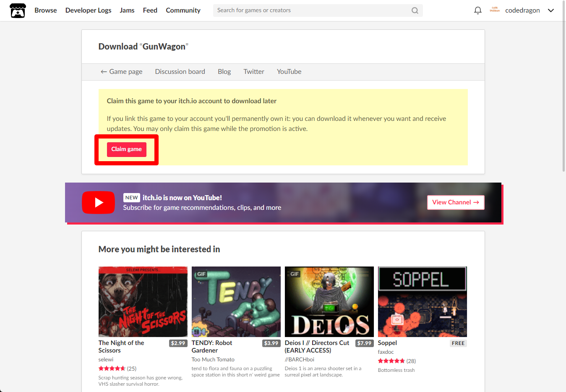Viewport: 566px width, 392px height.
Task: Open faxdoc author page
Action: click(386, 352)
